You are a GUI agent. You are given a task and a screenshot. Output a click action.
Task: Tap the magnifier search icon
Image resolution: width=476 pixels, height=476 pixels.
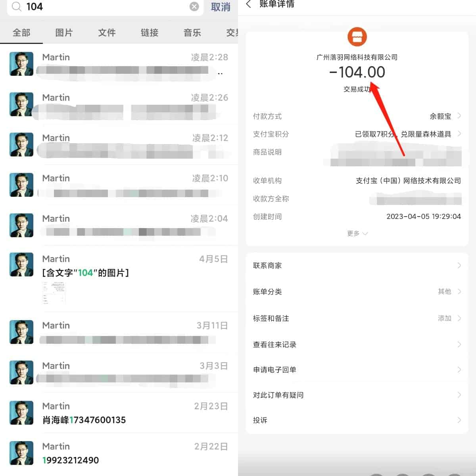[17, 6]
